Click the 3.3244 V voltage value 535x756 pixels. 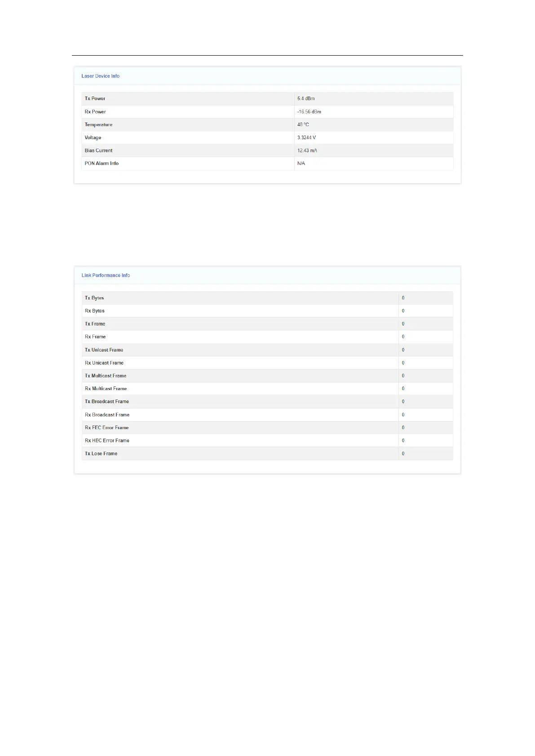pos(306,137)
